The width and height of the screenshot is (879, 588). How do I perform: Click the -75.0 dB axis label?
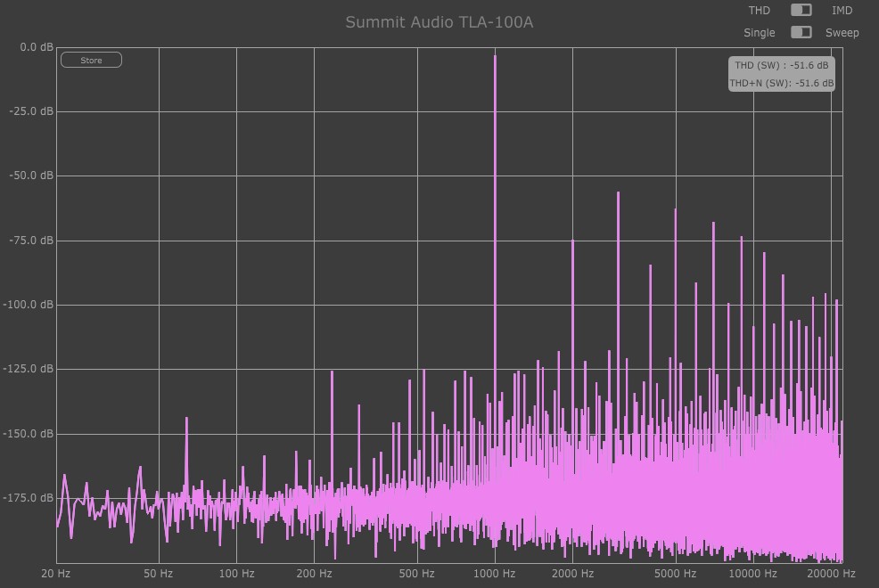[31, 241]
